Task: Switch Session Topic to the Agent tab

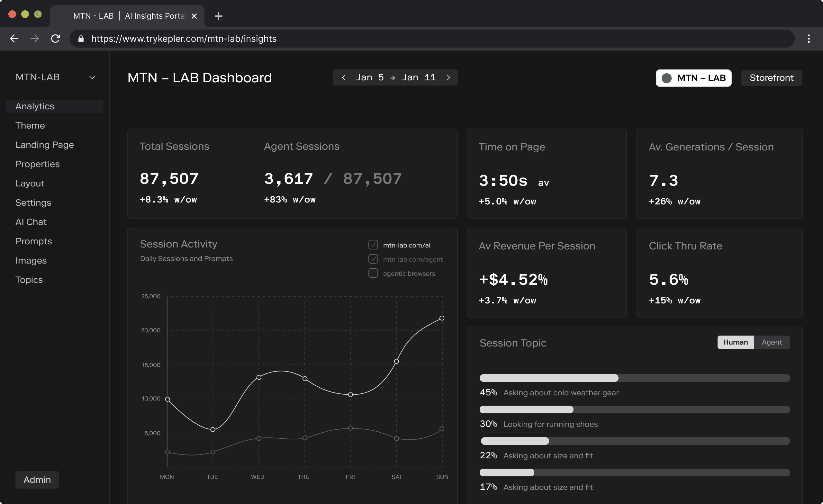Action: pos(772,342)
